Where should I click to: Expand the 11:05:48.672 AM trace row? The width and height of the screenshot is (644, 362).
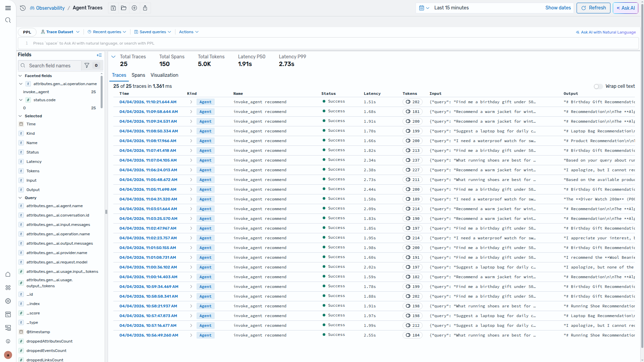(191, 180)
